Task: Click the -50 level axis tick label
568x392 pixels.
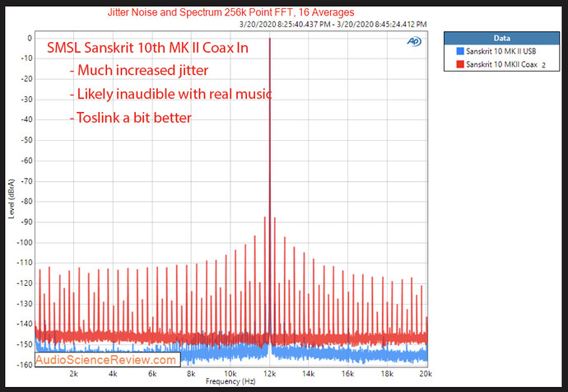Action: pyautogui.click(x=26, y=140)
